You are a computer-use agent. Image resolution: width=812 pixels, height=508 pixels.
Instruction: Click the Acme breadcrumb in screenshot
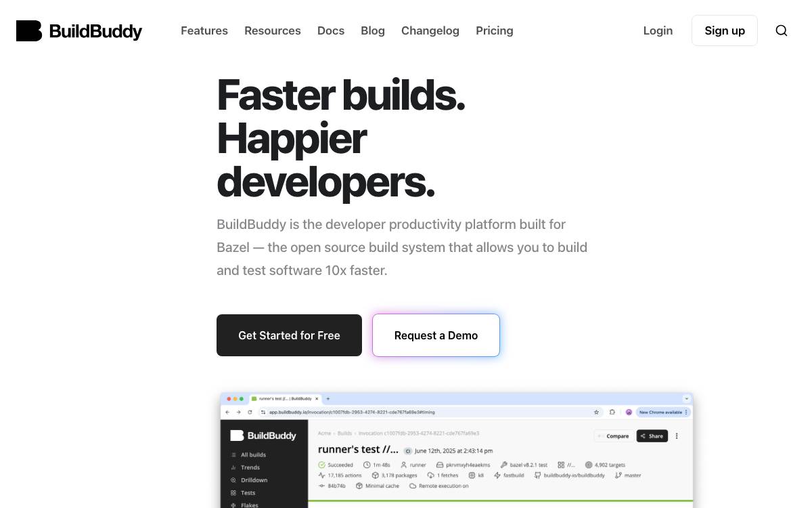tap(325, 433)
